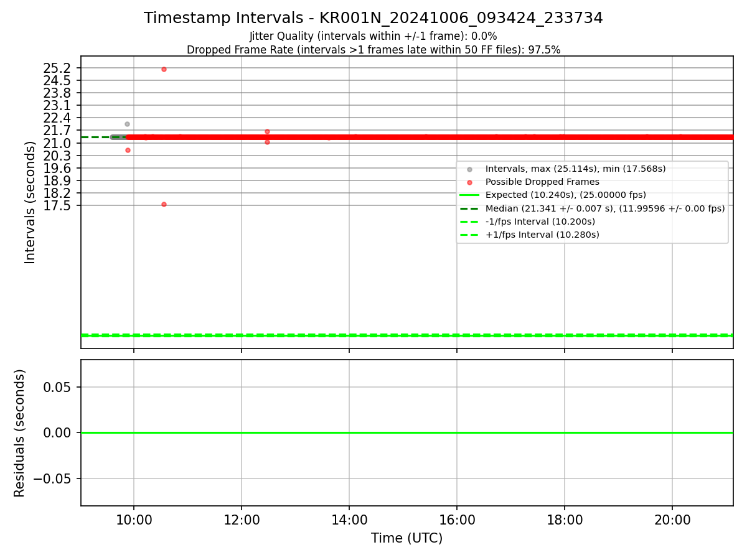Click the '0.00' residuals tick label

(x=57, y=432)
